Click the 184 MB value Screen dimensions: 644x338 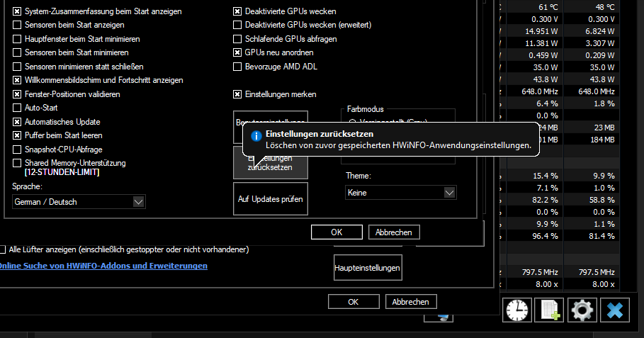click(602, 140)
